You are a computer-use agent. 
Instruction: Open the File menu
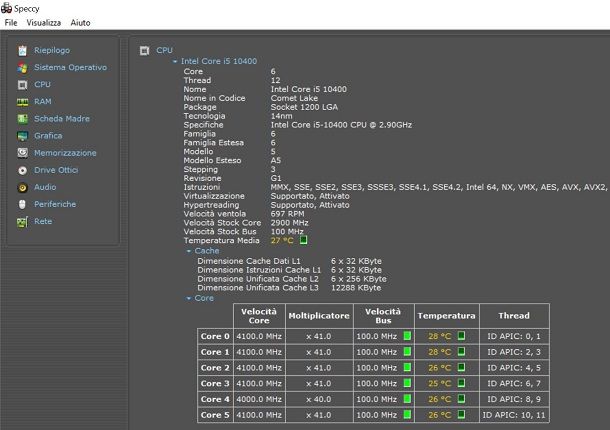(x=11, y=23)
